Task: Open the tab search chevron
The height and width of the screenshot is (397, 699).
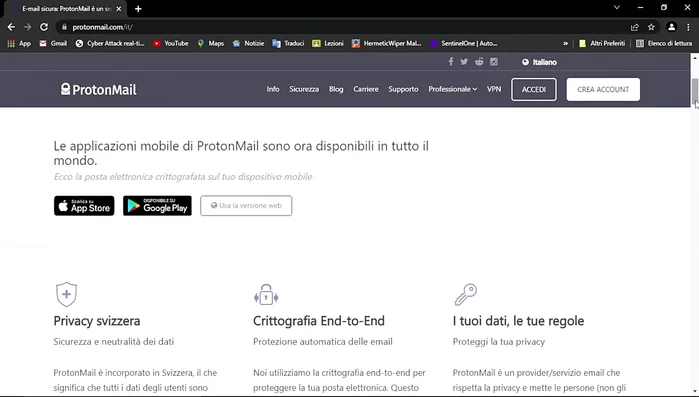Action: [617, 8]
